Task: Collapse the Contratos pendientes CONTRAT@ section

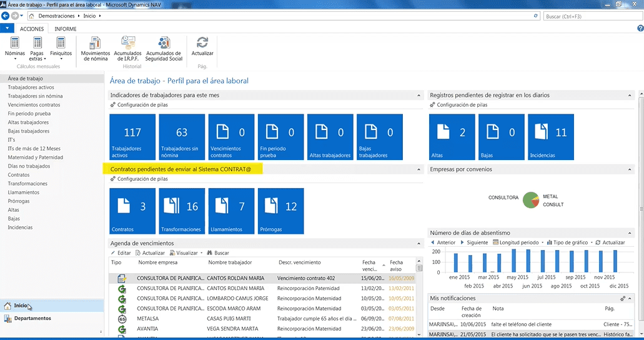Action: point(419,169)
